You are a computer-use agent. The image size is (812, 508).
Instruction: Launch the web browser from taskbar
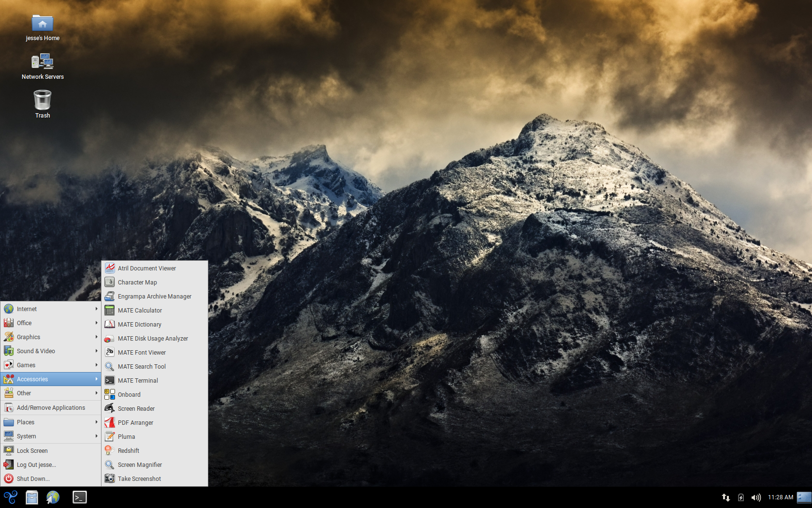pyautogui.click(x=53, y=497)
